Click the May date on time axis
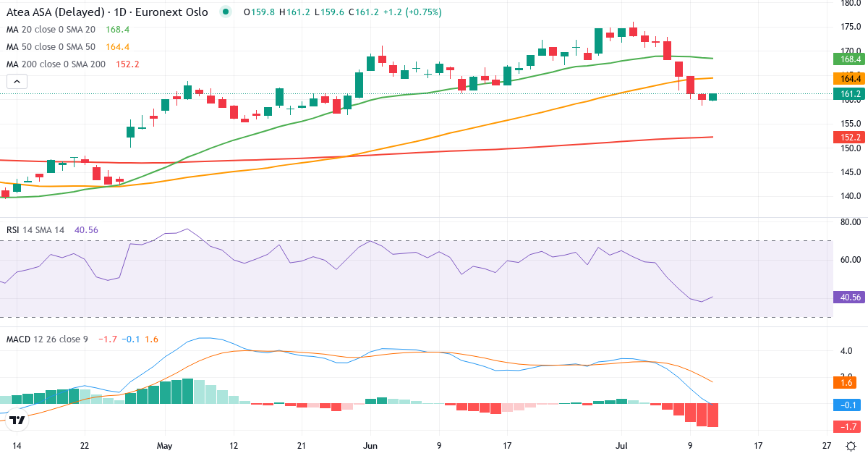The width and height of the screenshot is (868, 456). [x=165, y=444]
